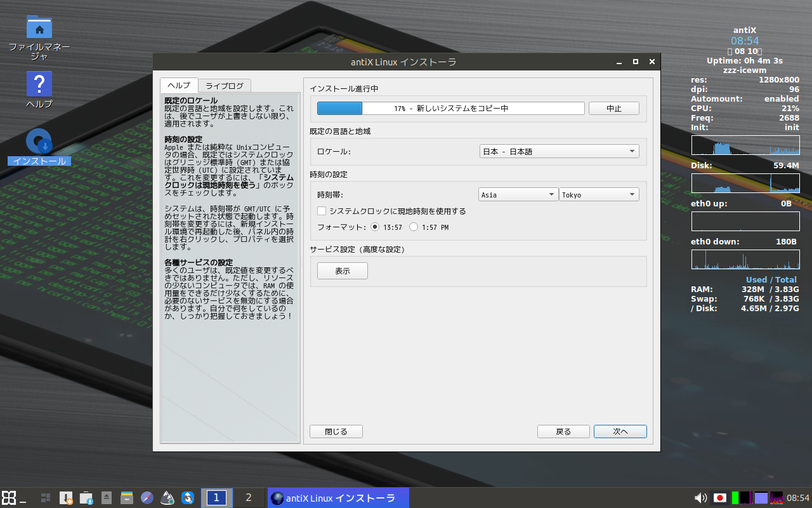Open the file drawer icon in taskbar
812x508 pixels.
pyautogui.click(x=127, y=498)
